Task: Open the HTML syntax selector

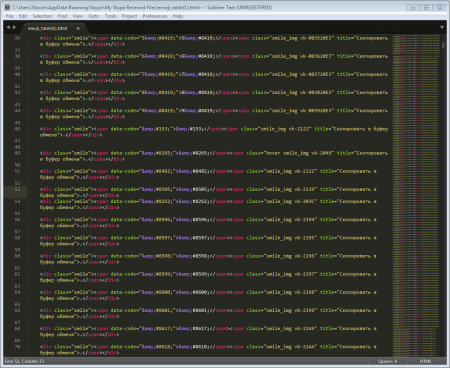Action: tap(425, 361)
